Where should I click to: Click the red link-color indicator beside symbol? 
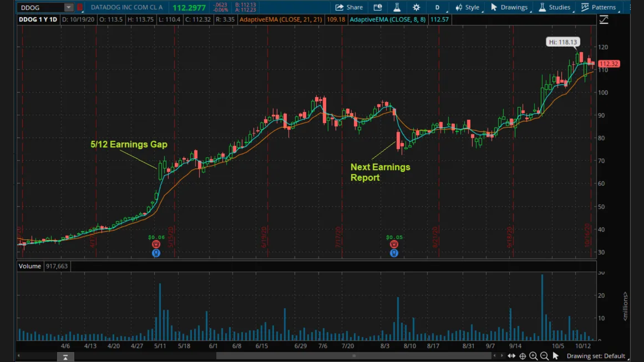pos(80,7)
